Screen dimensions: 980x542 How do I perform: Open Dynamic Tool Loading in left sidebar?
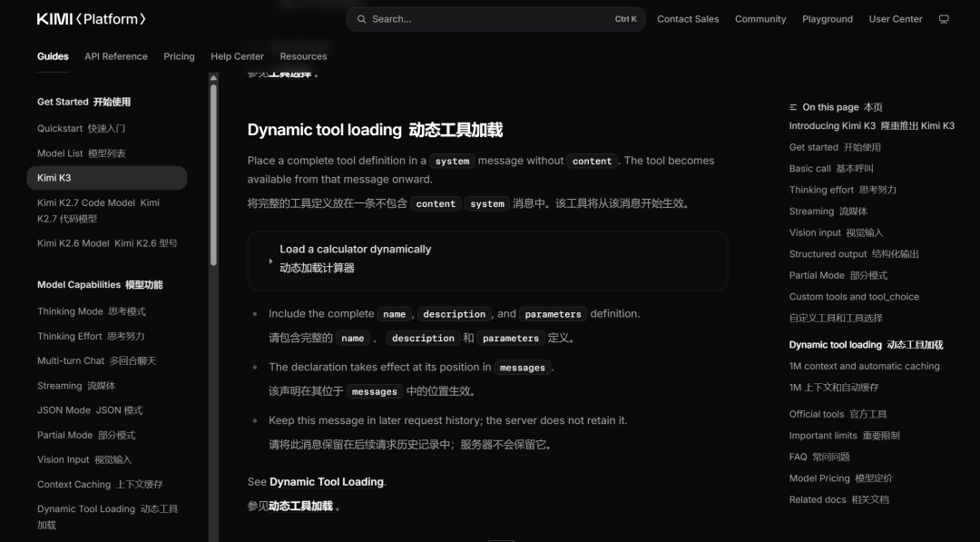point(107,517)
